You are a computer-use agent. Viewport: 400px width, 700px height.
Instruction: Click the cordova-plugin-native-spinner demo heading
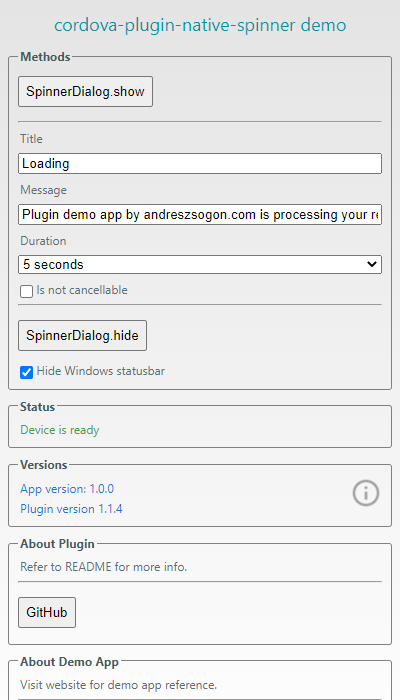click(x=200, y=25)
